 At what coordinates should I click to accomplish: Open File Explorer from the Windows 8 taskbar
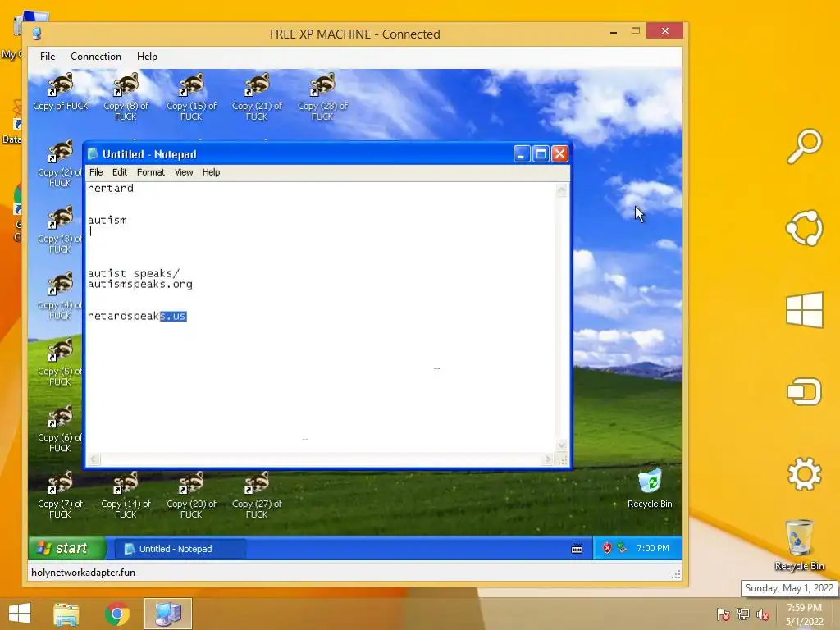(x=66, y=614)
